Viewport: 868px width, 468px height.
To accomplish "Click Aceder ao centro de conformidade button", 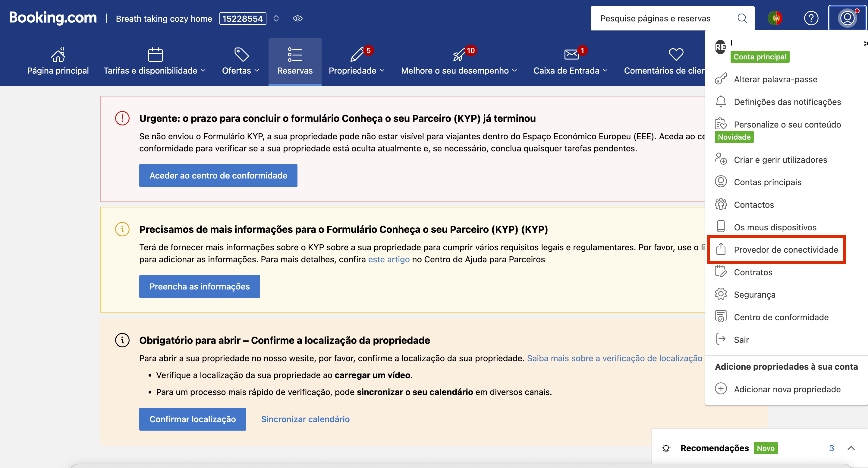I will (x=218, y=176).
